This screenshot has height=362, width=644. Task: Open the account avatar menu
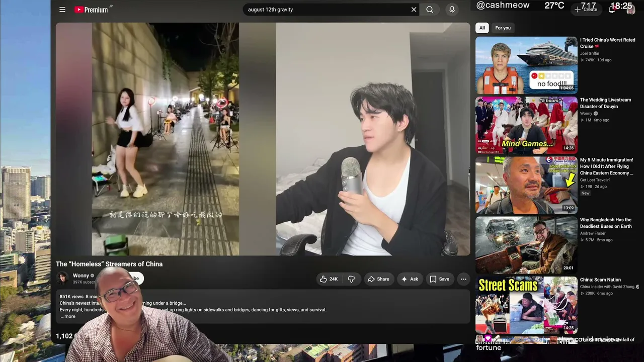[x=630, y=10]
